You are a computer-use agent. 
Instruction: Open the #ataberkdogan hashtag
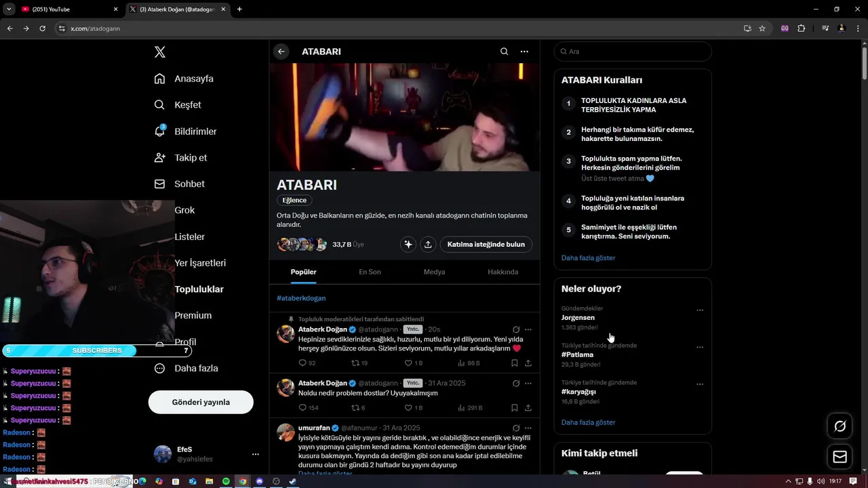pyautogui.click(x=301, y=298)
